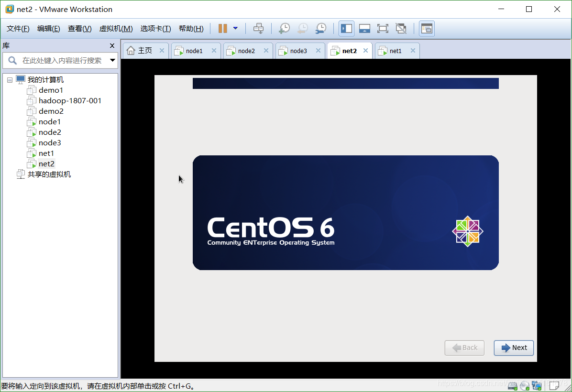Close the node1 tab

(214, 51)
